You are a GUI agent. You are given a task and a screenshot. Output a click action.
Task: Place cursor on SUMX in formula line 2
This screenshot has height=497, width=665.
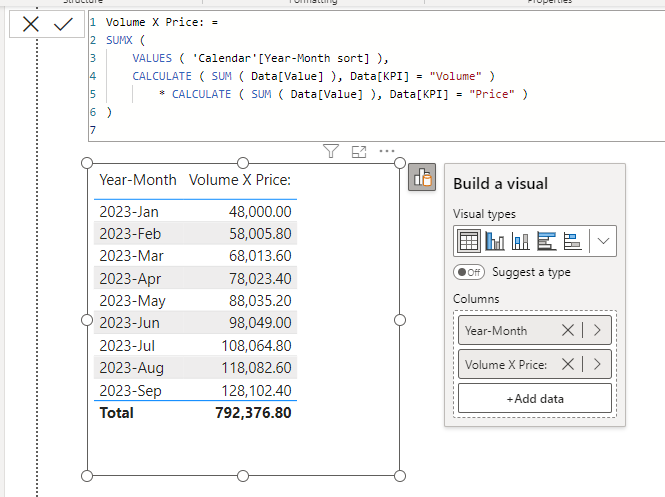pyautogui.click(x=119, y=40)
